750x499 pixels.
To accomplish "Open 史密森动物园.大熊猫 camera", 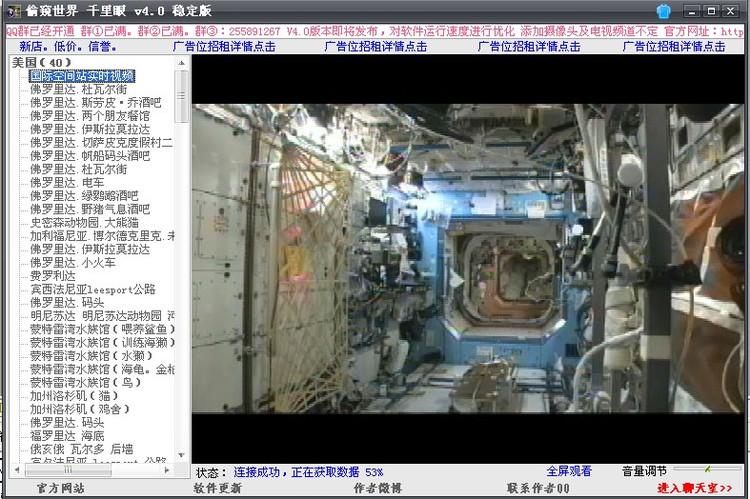I will click(84, 222).
